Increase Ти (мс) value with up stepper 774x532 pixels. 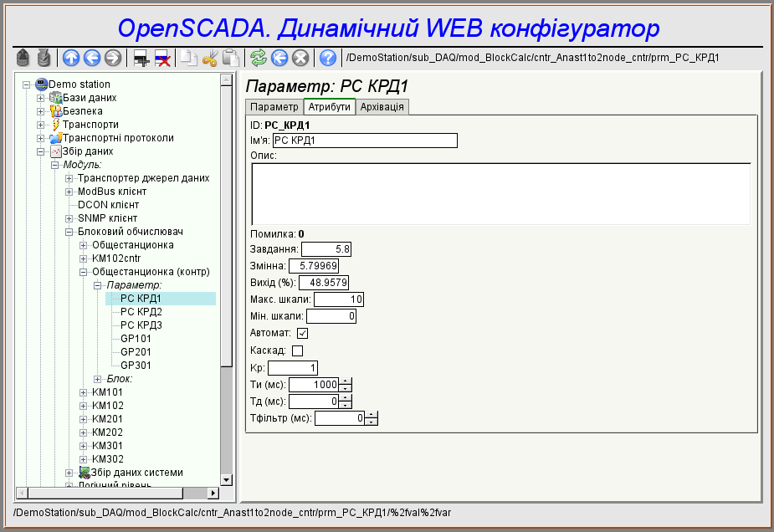pyautogui.click(x=346, y=381)
